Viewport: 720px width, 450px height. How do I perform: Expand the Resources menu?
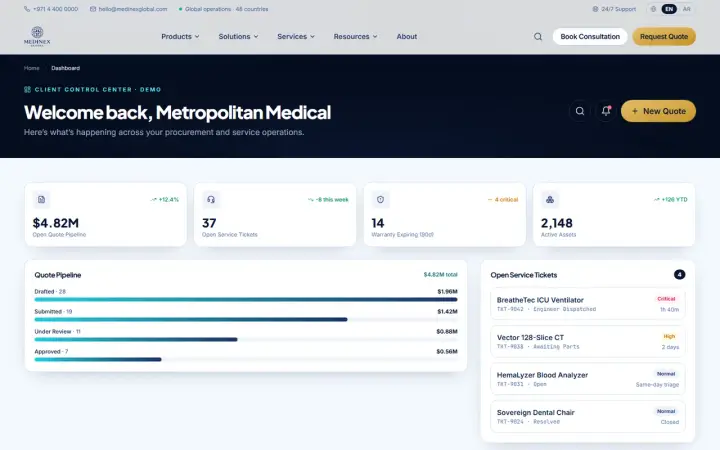coord(355,36)
